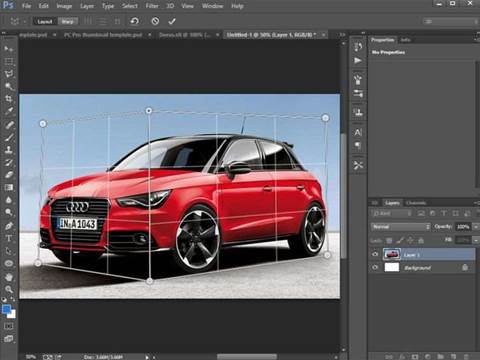Select the Rectangular Marquee tool

coord(8,61)
